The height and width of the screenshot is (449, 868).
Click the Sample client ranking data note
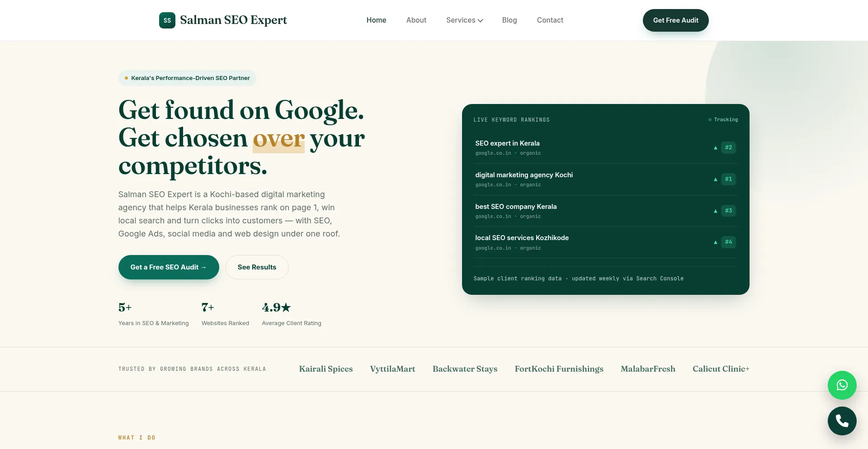tap(578, 279)
